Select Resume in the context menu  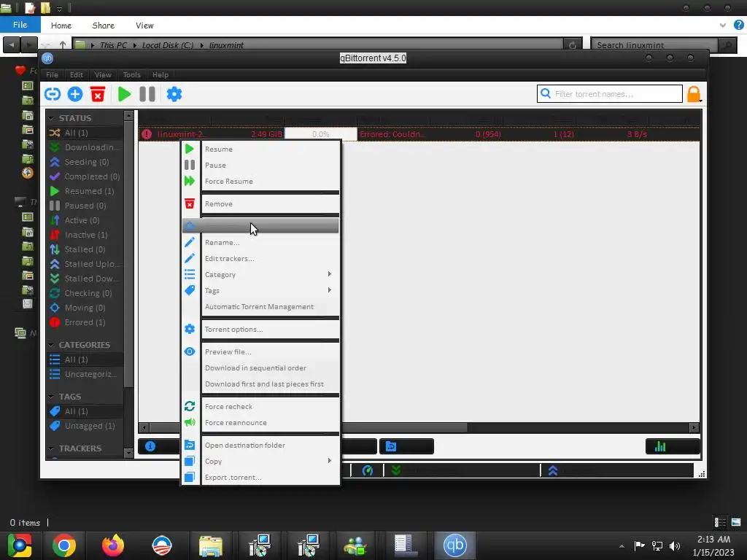click(x=260, y=149)
